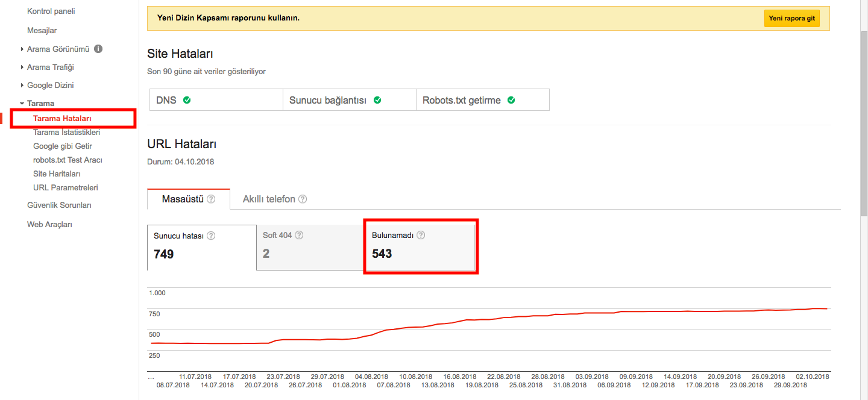
Task: Click the green check next to Sunucu bağlantısı
Action: pos(377,100)
